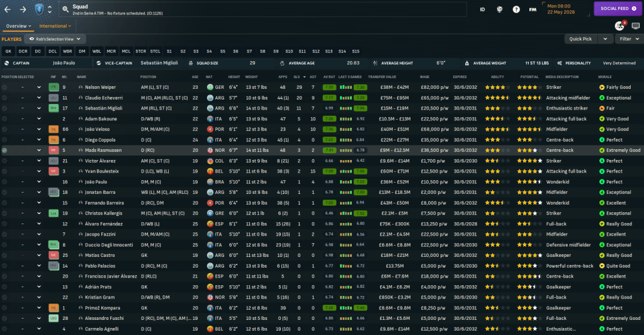Open the help question mark icon
The height and width of the screenshot is (335, 644).
tap(516, 9)
